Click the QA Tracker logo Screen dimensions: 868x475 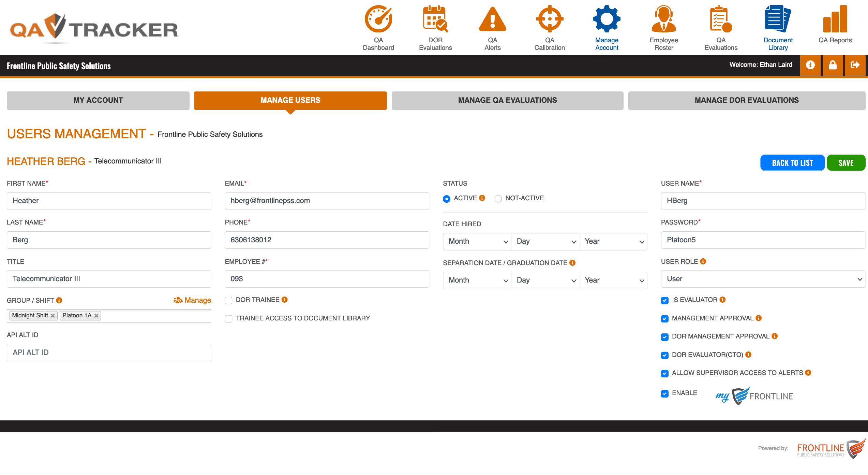(x=94, y=29)
